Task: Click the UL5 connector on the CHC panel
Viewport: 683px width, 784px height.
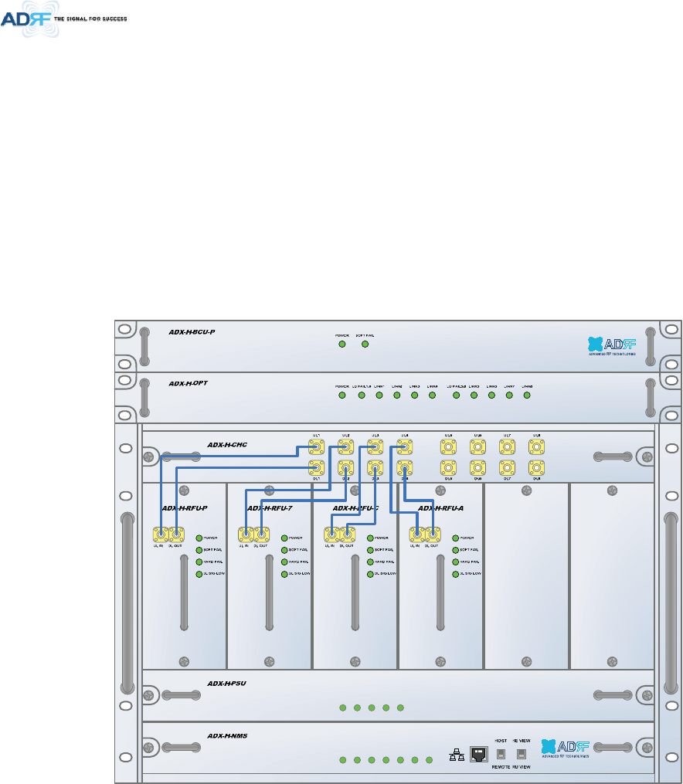Action: pyautogui.click(x=448, y=446)
